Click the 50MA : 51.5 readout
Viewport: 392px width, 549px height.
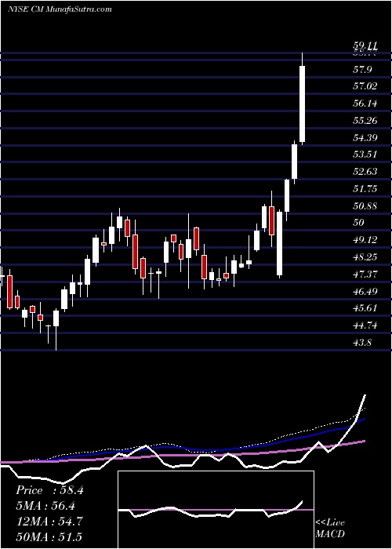pyautogui.click(x=49, y=536)
